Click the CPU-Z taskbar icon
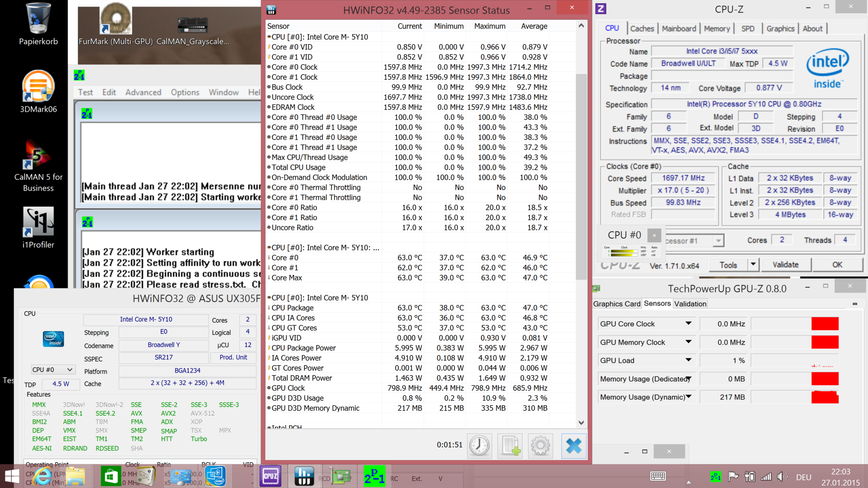 (x=270, y=476)
